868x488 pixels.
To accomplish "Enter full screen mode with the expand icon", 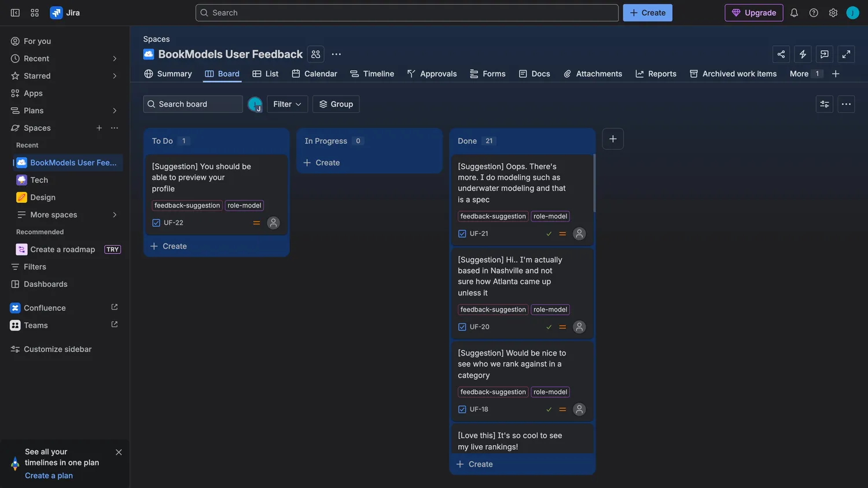I will [846, 54].
